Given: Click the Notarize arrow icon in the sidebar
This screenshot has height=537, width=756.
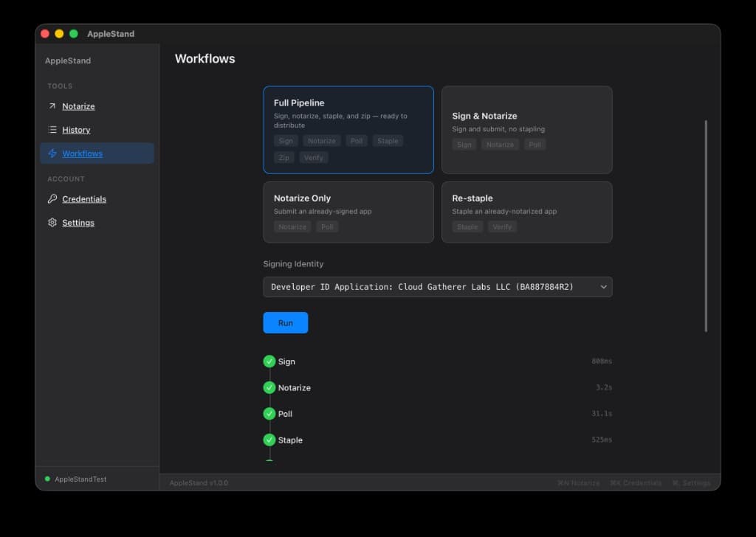Looking at the screenshot, I should click(52, 106).
